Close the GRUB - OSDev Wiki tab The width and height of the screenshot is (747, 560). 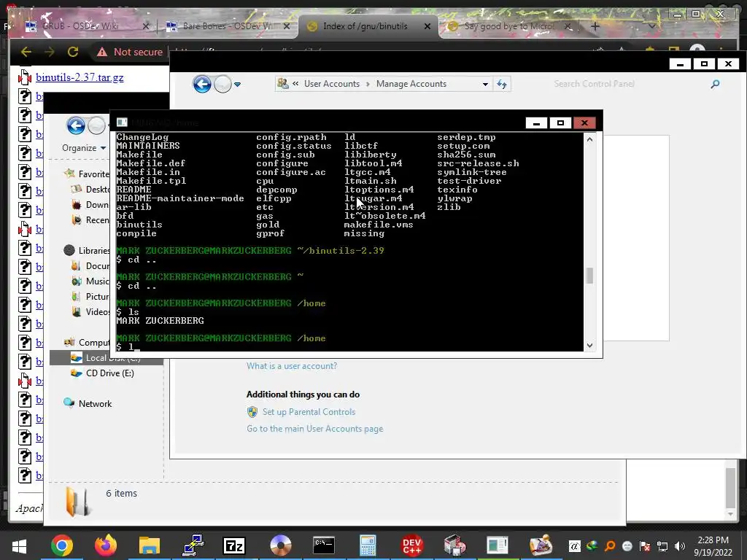point(146,26)
